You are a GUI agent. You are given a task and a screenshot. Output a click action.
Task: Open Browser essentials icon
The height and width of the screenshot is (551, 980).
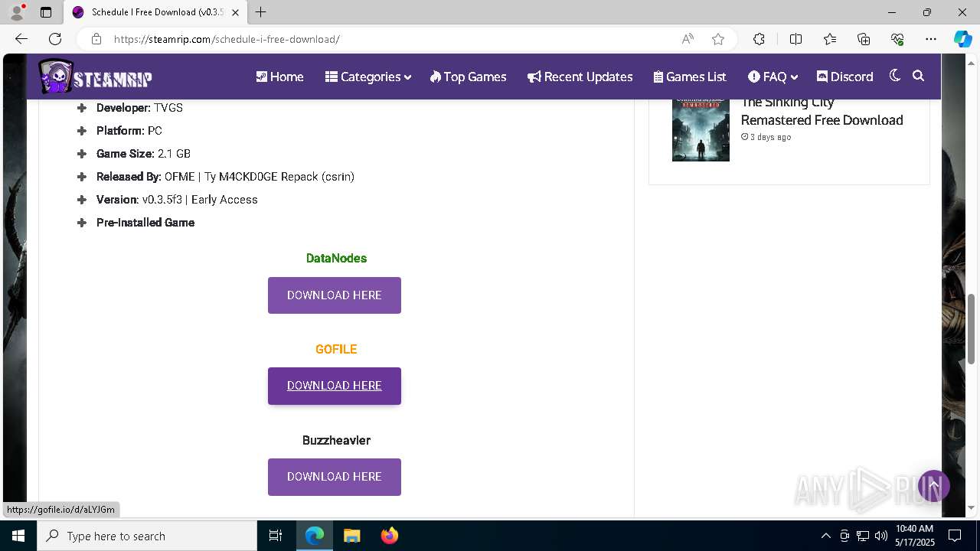(897, 39)
